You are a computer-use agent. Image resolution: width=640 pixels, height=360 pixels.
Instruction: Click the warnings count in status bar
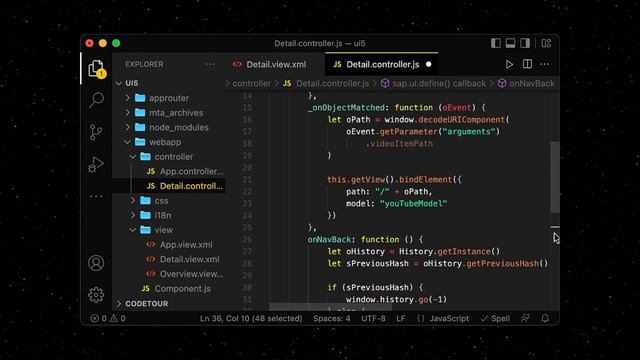pyautogui.click(x=118, y=318)
